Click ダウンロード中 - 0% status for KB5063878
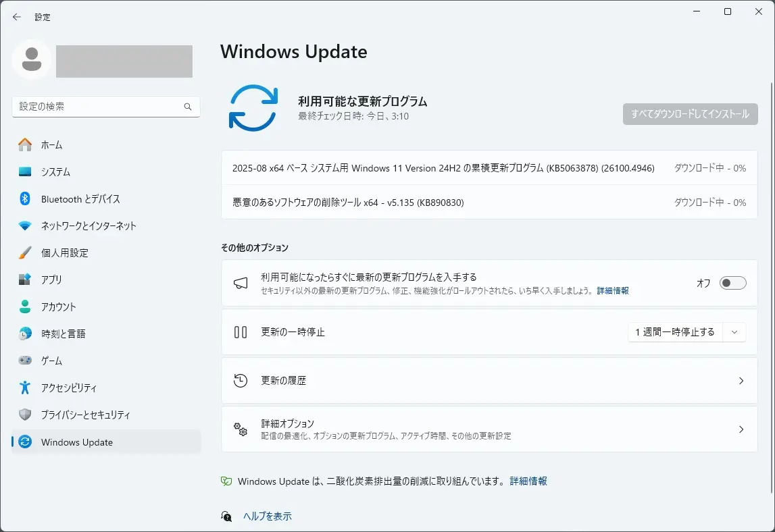The image size is (775, 532). coord(710,168)
